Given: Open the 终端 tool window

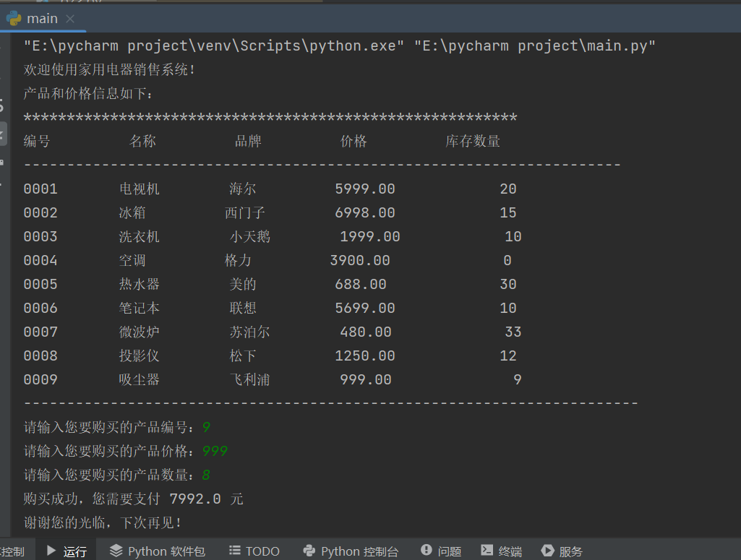Looking at the screenshot, I should (x=502, y=551).
